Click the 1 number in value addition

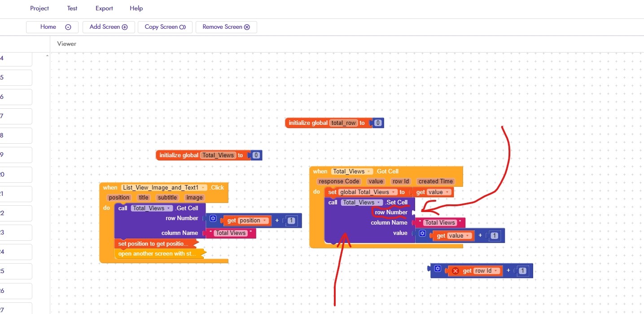(494, 236)
